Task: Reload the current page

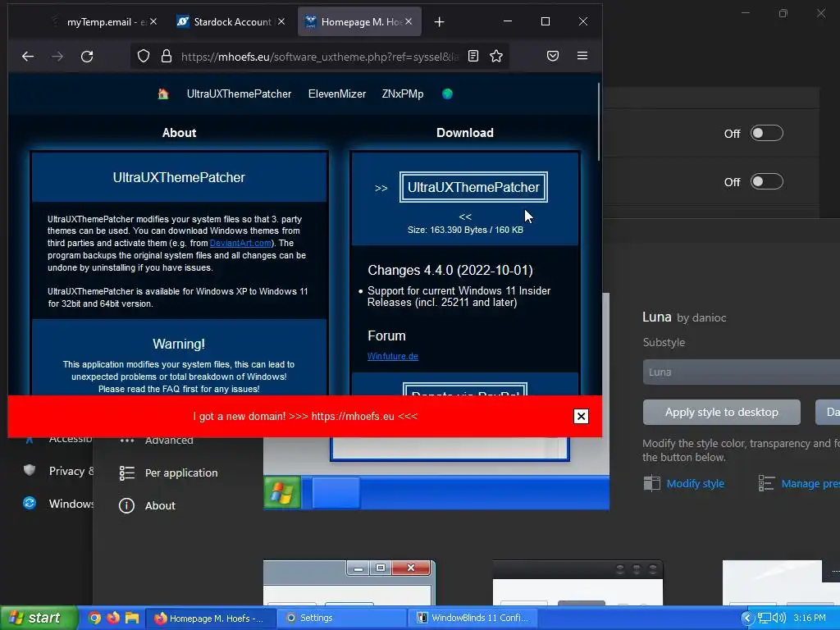Action: [87, 57]
